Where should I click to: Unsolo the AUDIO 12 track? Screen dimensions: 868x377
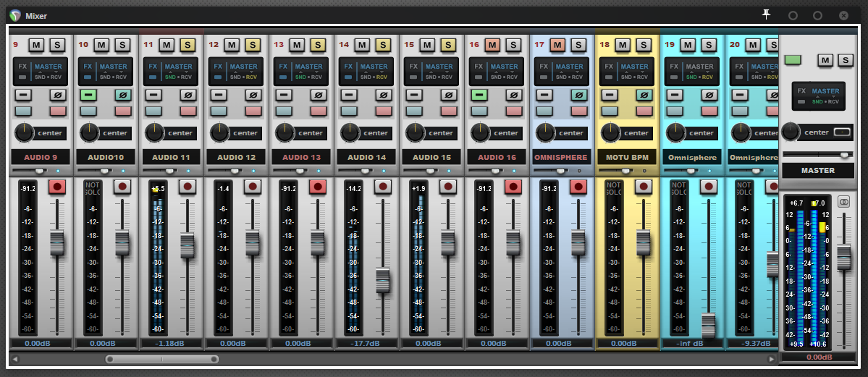253,45
